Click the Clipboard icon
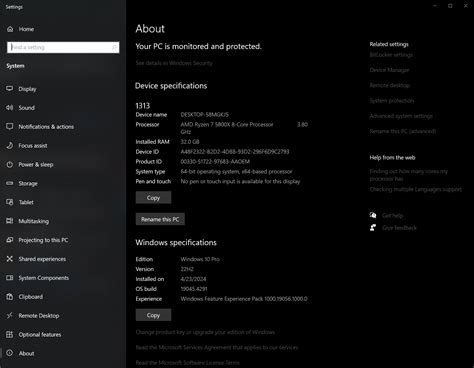The image size is (474, 368). pos(10,297)
